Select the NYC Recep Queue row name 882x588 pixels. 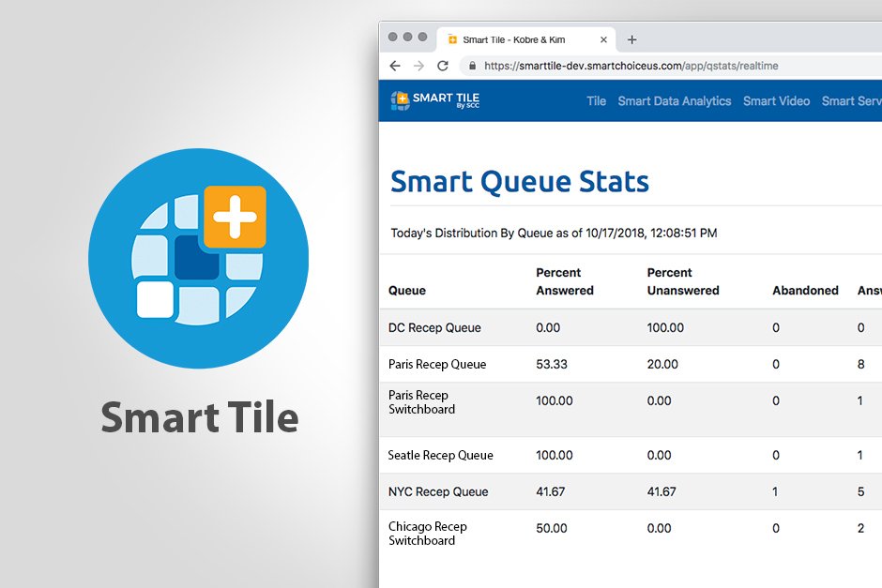coord(438,491)
